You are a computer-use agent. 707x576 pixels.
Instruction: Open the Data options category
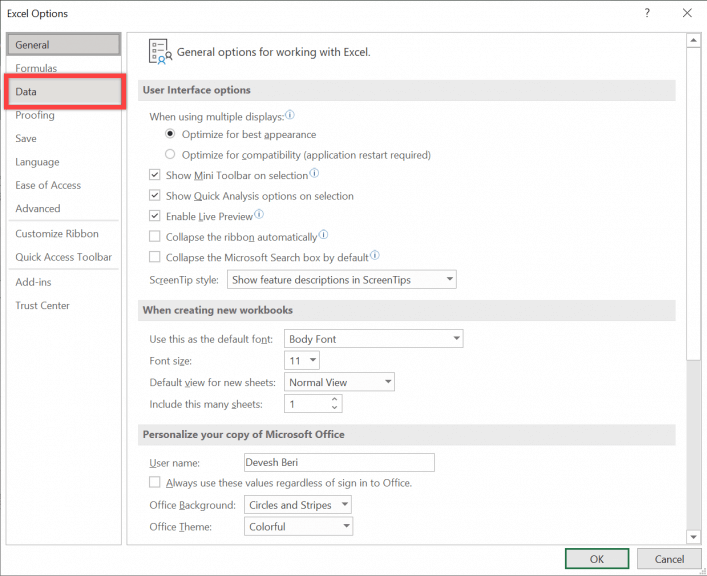click(64, 92)
